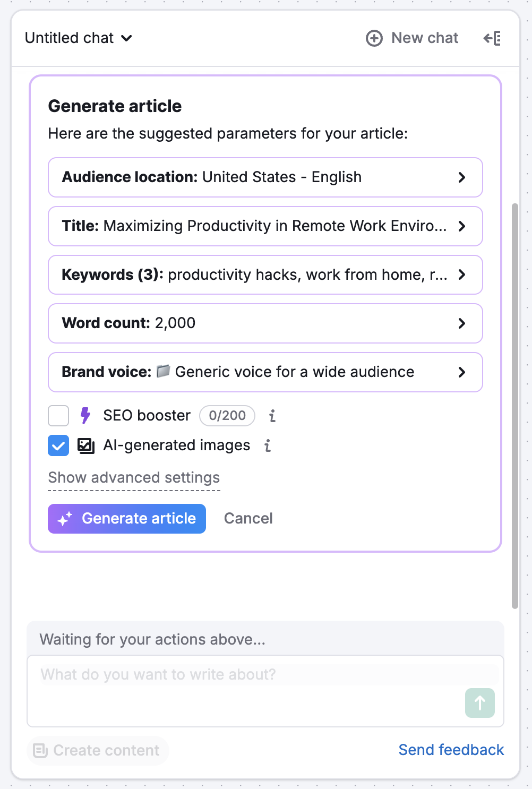The width and height of the screenshot is (532, 789).
Task: Start a New chat using the plus icon
Action: (374, 38)
